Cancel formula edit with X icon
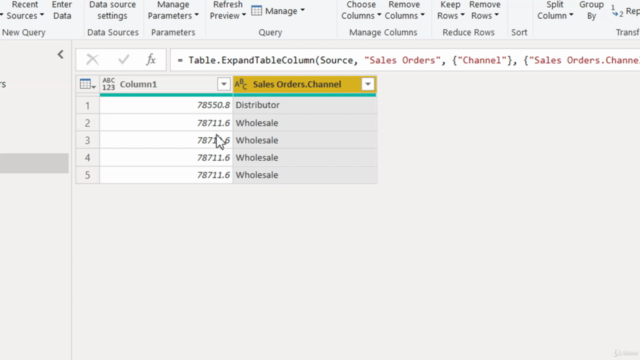 pos(92,60)
